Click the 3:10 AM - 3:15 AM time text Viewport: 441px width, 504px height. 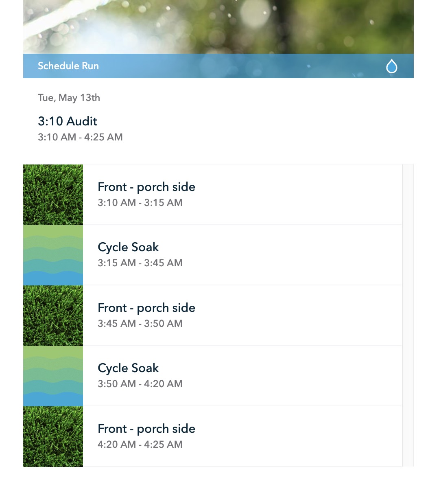click(x=140, y=203)
